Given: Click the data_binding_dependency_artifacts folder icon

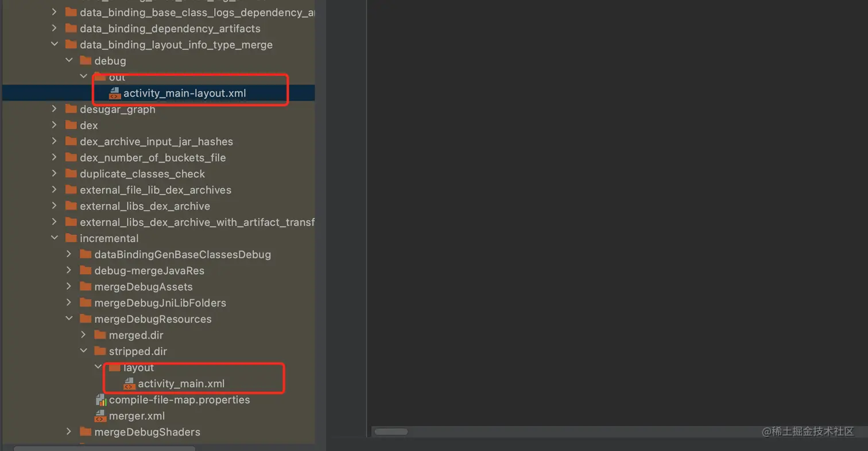Looking at the screenshot, I should [x=71, y=28].
